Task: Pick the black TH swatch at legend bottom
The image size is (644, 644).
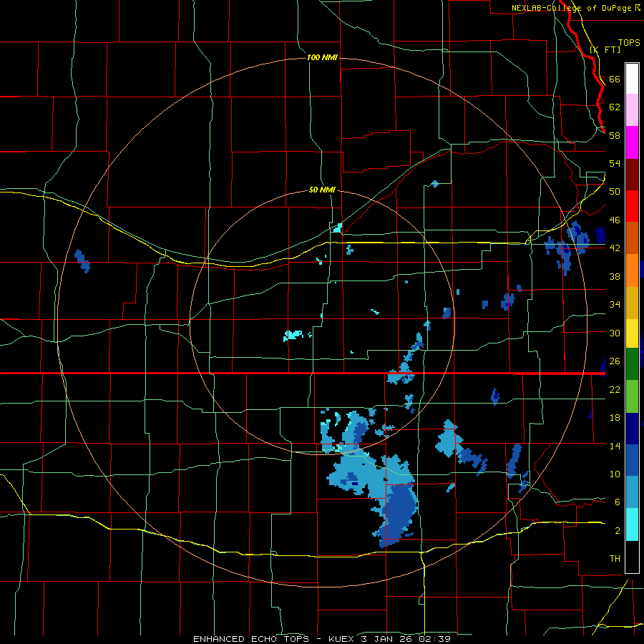Action: 632,557
